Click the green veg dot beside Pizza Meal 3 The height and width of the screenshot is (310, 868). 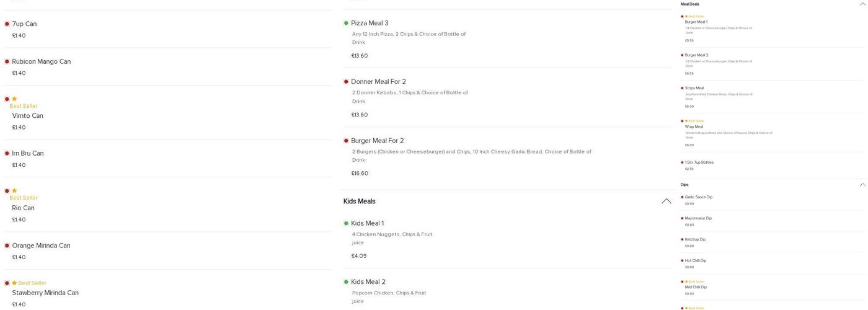point(346,24)
